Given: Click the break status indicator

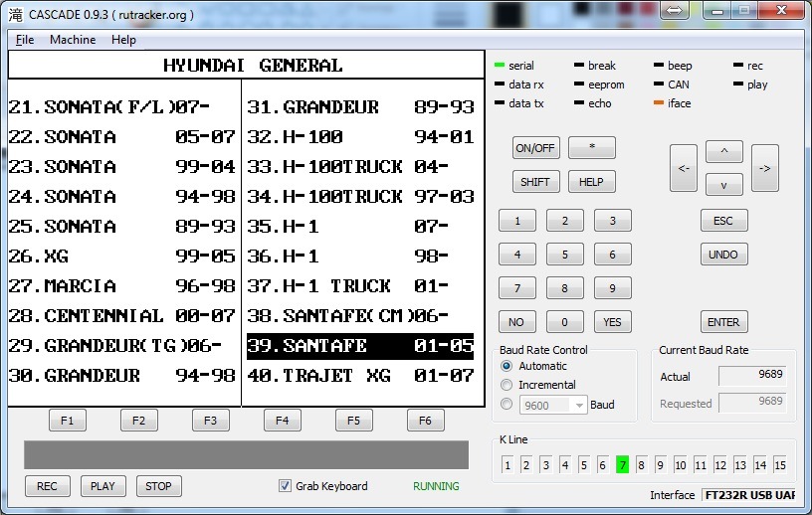Looking at the screenshot, I should coord(579,66).
